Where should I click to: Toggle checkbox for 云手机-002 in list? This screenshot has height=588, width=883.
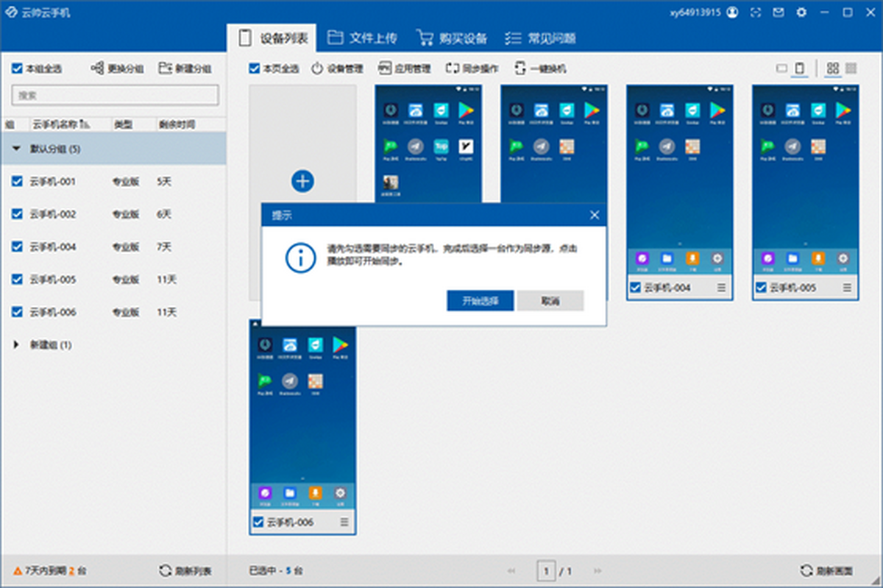pyautogui.click(x=17, y=214)
